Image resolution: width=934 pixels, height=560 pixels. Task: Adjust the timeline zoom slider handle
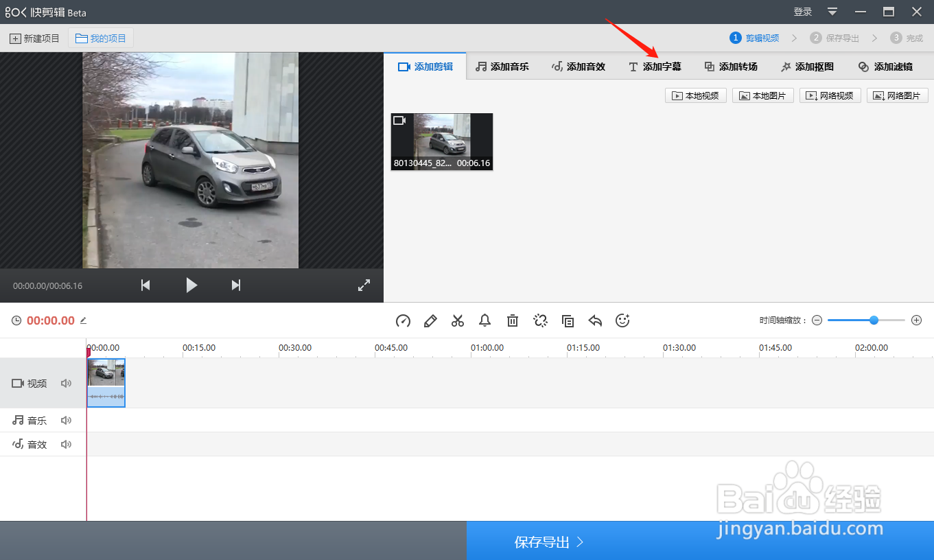[x=874, y=320]
